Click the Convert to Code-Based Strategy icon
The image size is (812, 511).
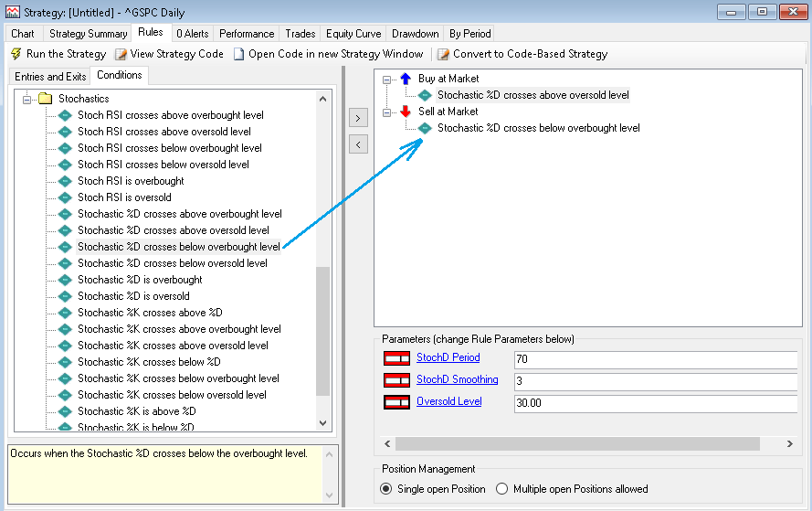click(444, 54)
